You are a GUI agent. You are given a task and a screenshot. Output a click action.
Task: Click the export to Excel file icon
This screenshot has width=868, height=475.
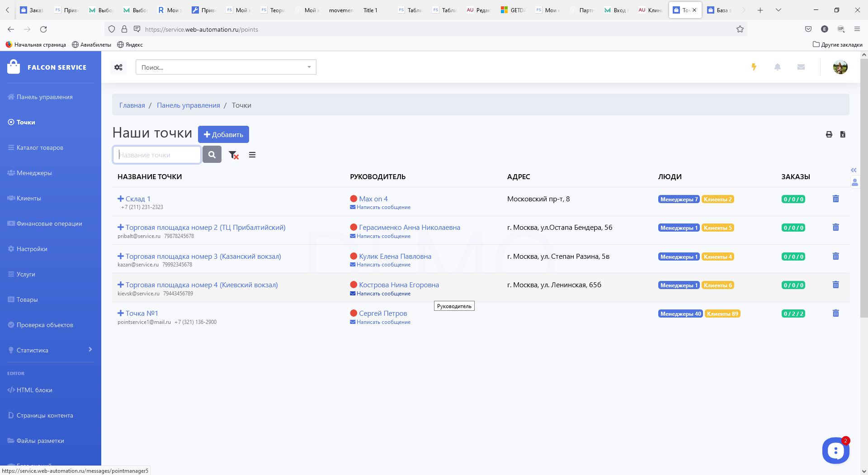point(843,134)
